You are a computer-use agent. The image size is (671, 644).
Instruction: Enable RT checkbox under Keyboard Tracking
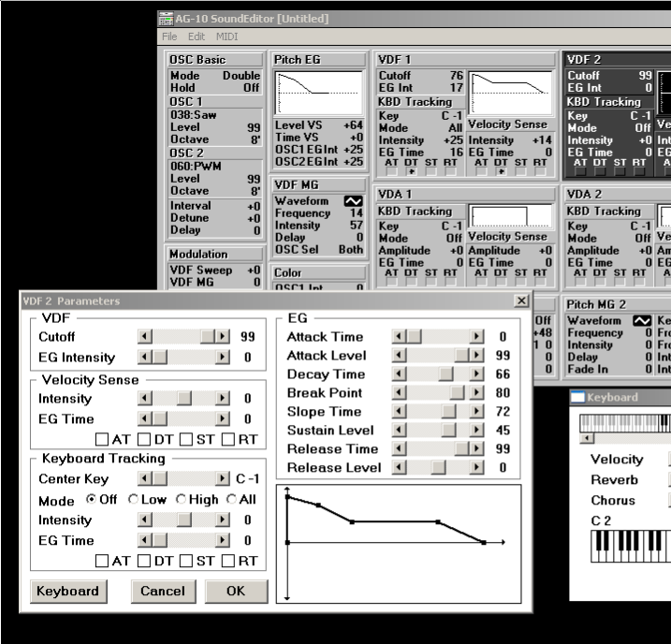(228, 561)
